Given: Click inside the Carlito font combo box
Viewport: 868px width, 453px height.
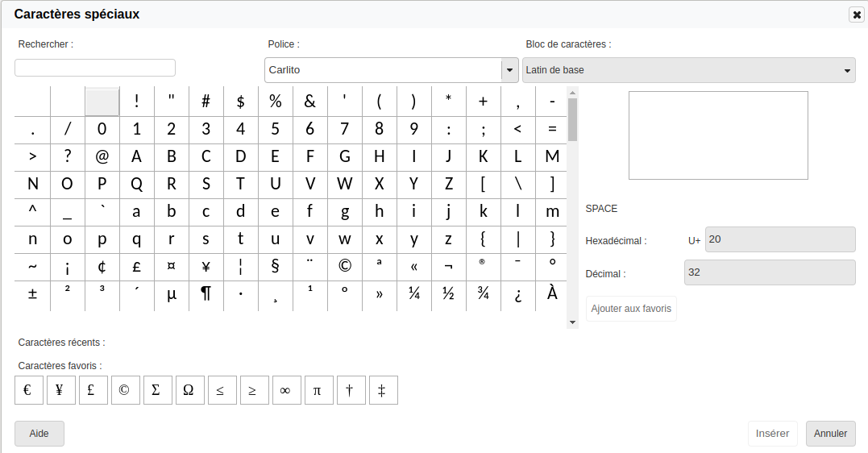Looking at the screenshot, I should click(383, 70).
